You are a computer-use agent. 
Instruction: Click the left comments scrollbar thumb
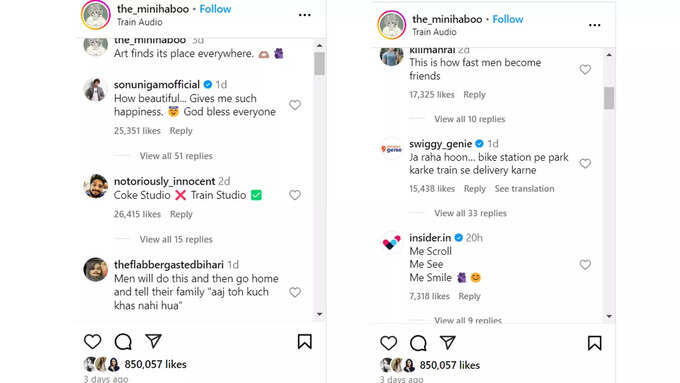320,64
